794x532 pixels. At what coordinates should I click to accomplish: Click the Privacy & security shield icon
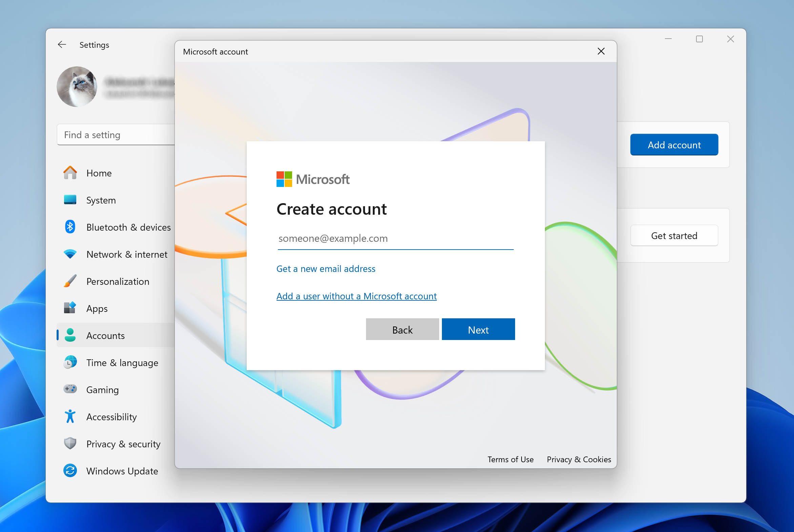(70, 444)
